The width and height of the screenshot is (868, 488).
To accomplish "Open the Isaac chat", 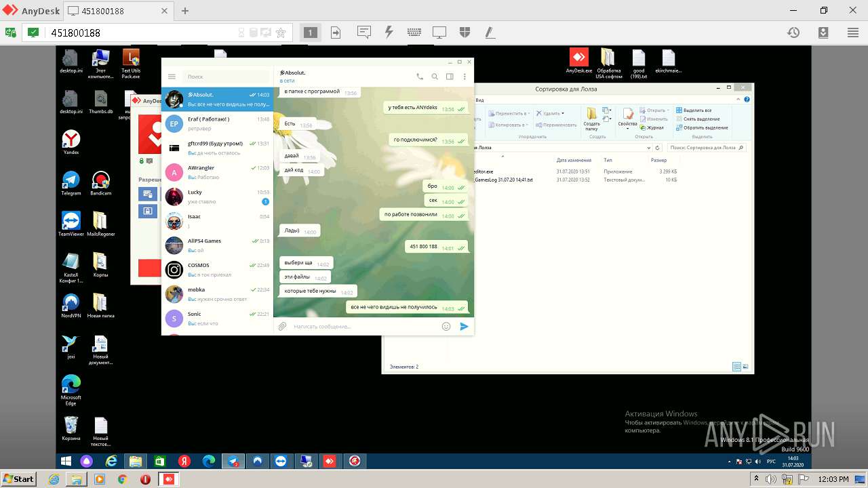I will pyautogui.click(x=217, y=222).
